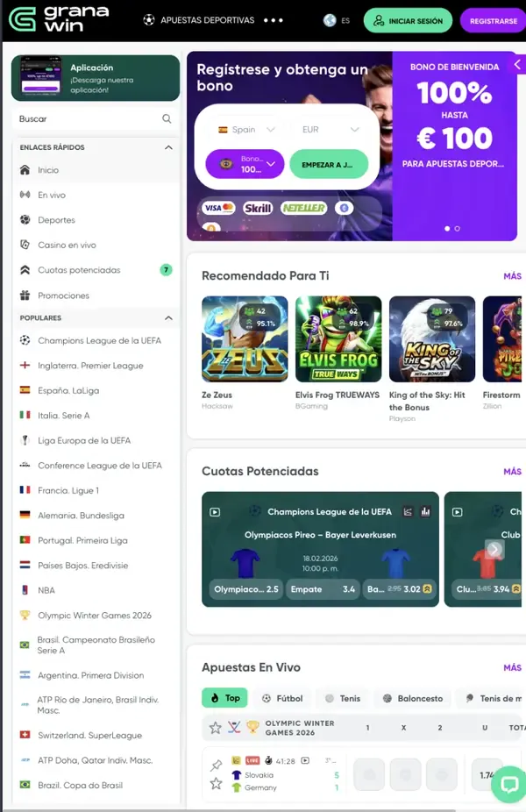Screen dimensions: 526x812
Task: Select the Fútbol live betting tab
Action: tap(282, 698)
